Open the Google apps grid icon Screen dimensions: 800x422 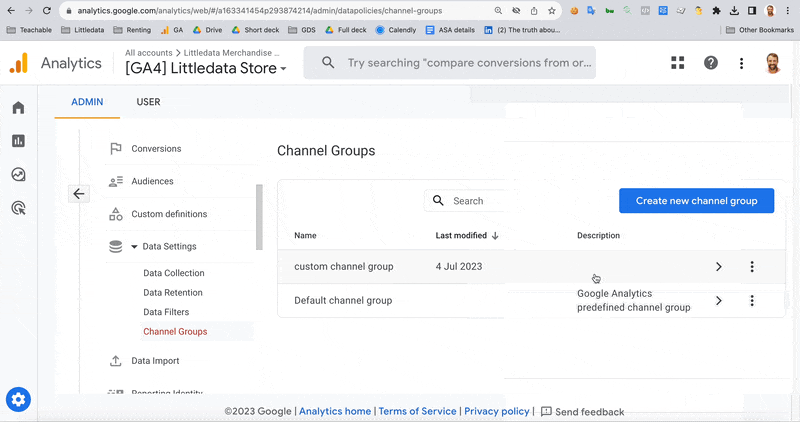(x=678, y=63)
